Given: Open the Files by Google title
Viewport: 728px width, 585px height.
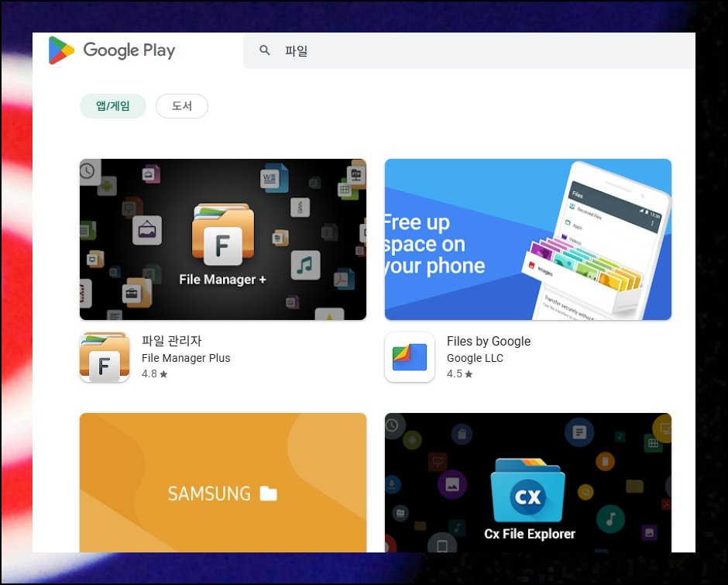Looking at the screenshot, I should (x=489, y=341).
